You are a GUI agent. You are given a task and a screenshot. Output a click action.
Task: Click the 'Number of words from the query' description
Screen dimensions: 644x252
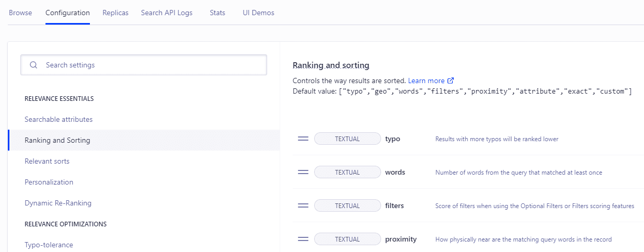(519, 173)
